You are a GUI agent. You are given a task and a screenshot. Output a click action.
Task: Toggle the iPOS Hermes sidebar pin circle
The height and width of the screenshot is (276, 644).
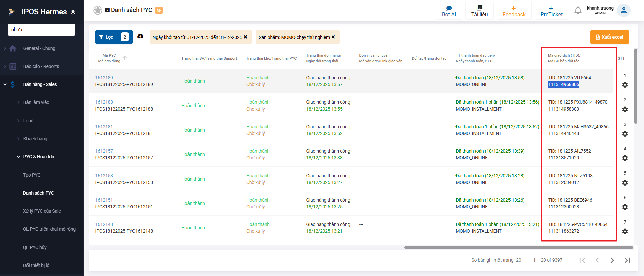[x=73, y=12]
